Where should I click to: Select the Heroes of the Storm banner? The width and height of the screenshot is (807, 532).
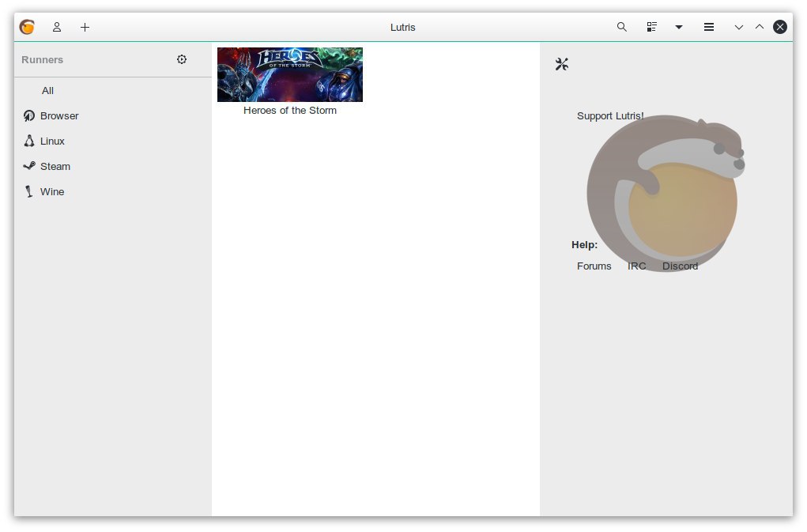click(x=290, y=74)
